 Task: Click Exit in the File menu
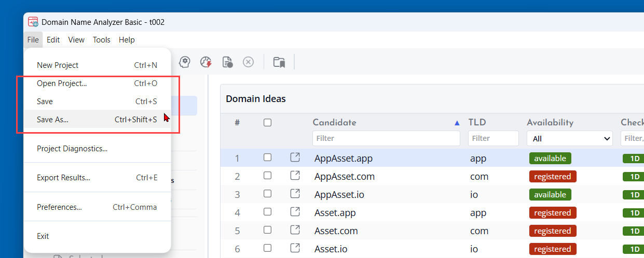point(97,236)
